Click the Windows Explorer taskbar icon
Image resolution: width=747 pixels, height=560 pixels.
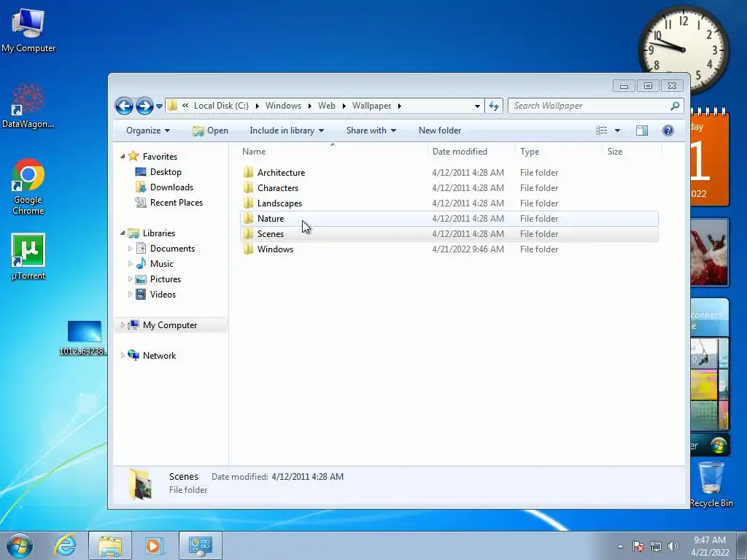click(x=110, y=545)
